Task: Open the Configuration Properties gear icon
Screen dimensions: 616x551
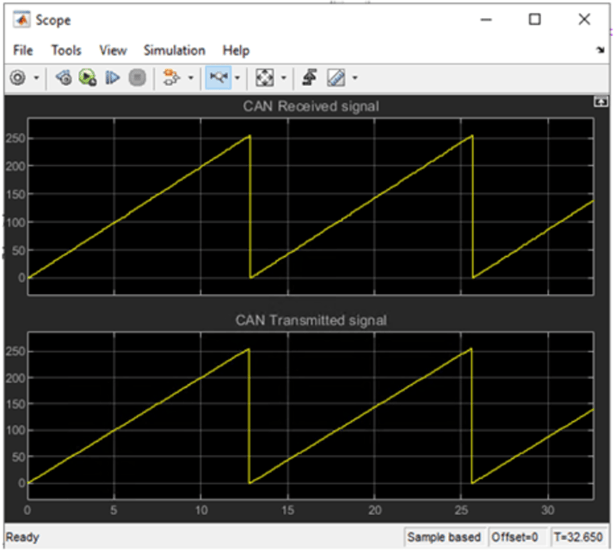Action: [18, 77]
